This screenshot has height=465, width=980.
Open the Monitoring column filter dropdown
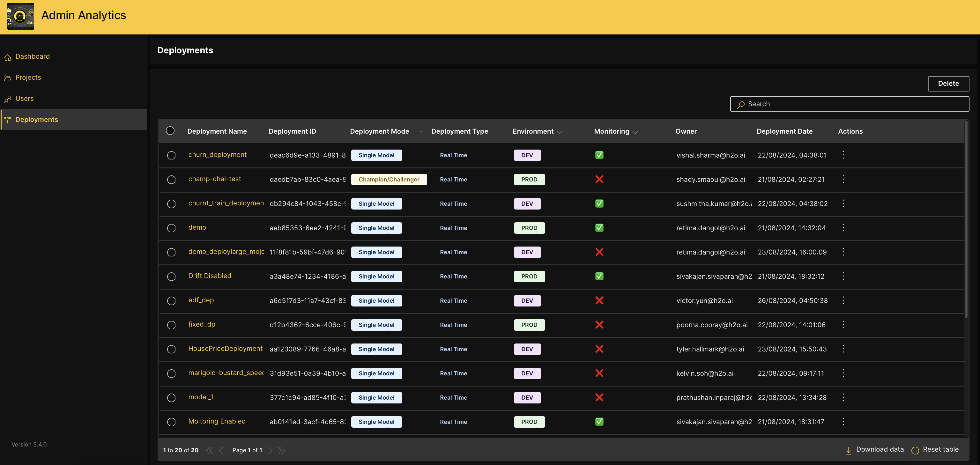635,132
